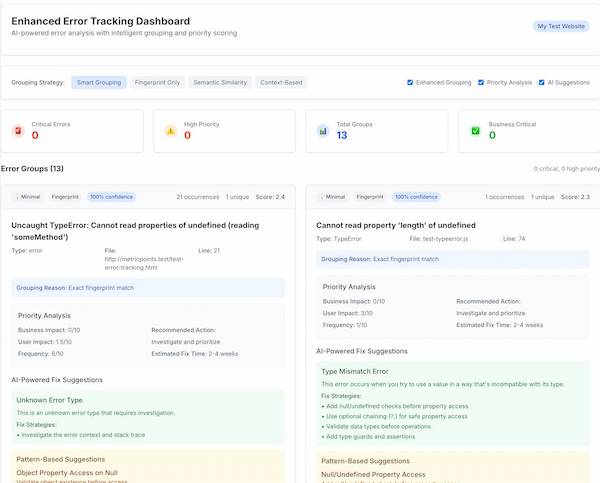Click the 'Score: 2.4' value
600x483 pixels.
coord(270,197)
